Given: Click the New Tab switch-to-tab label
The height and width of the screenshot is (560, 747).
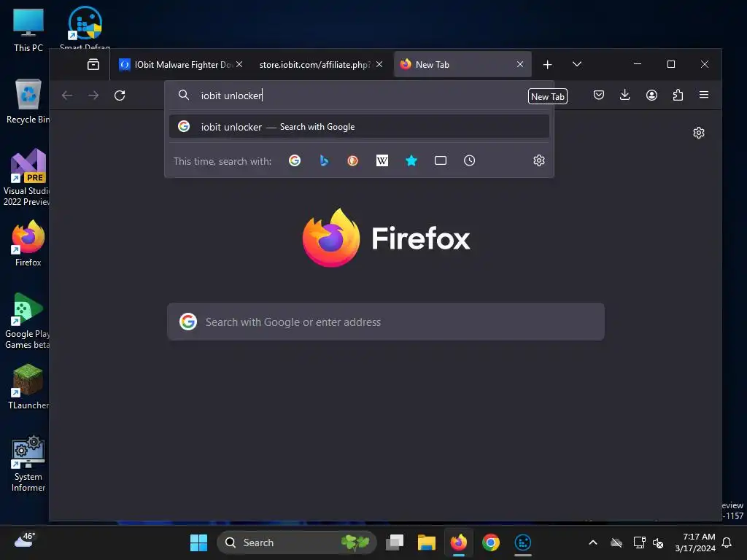Looking at the screenshot, I should pyautogui.click(x=547, y=97).
